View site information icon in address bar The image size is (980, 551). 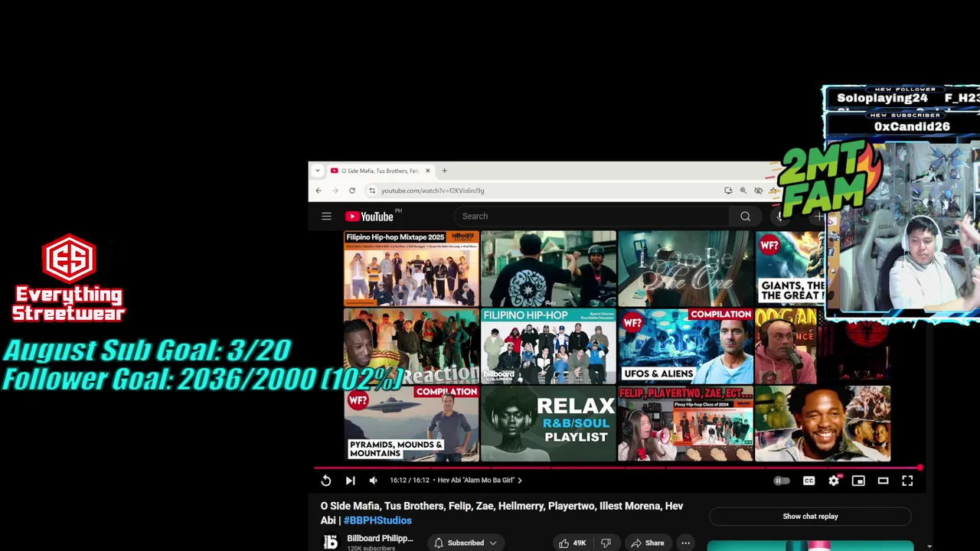pos(372,191)
